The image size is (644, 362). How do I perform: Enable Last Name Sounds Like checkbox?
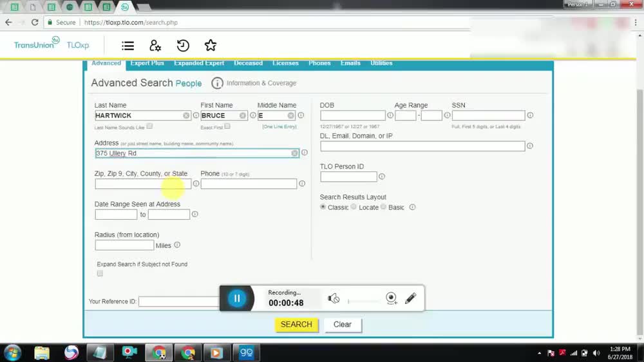point(149,126)
